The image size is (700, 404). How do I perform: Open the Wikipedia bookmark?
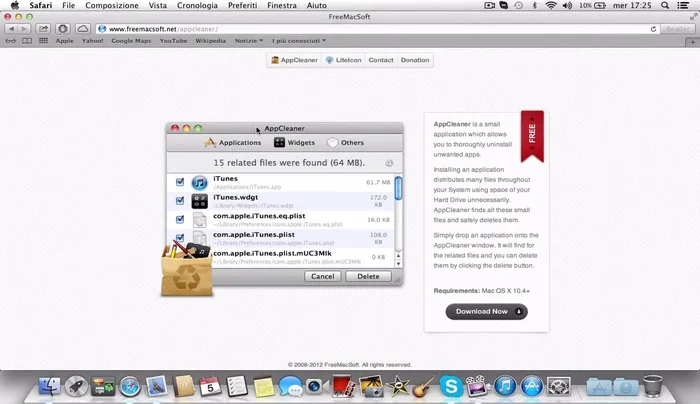(210, 41)
